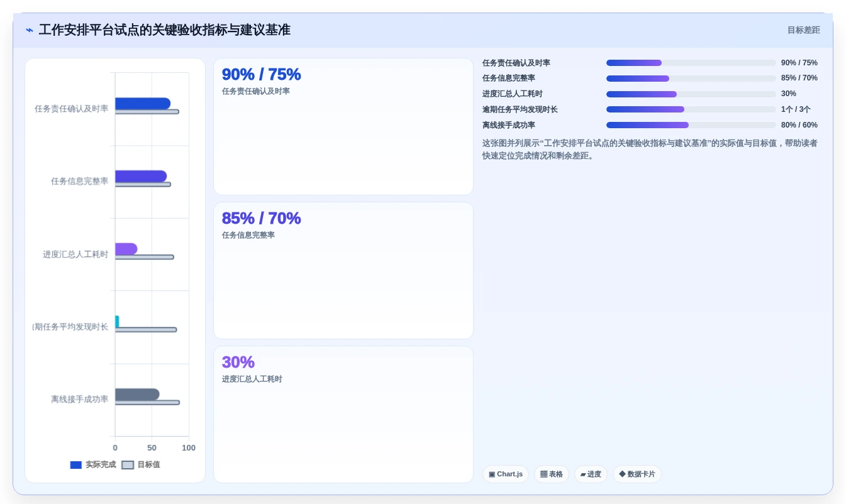Select the 数据卡片 tag chip

coord(637,474)
